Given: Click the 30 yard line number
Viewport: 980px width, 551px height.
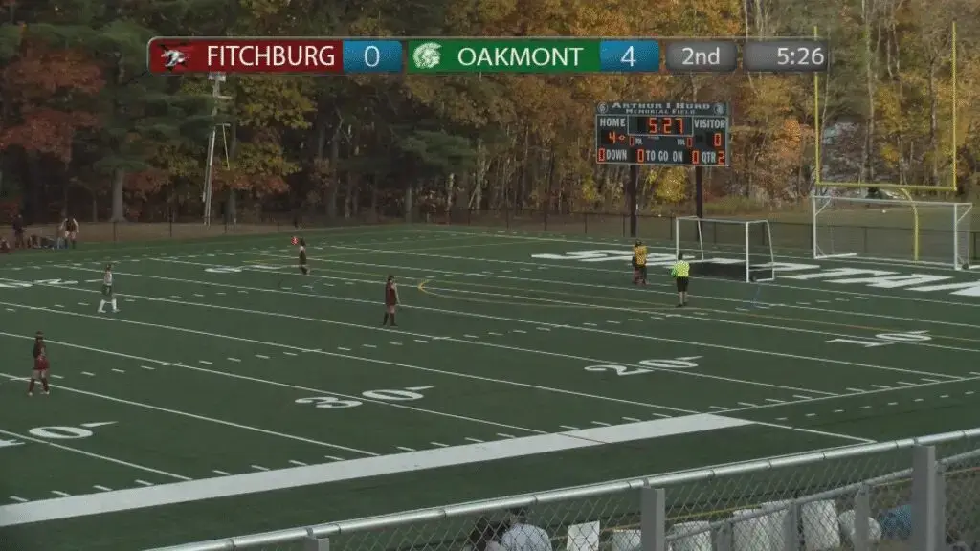Looking at the screenshot, I should [365, 397].
